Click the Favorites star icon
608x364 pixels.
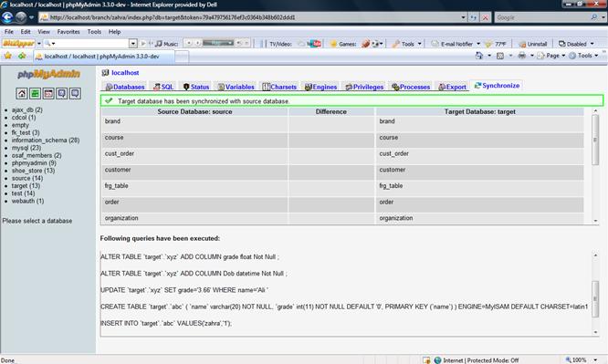click(x=7, y=56)
